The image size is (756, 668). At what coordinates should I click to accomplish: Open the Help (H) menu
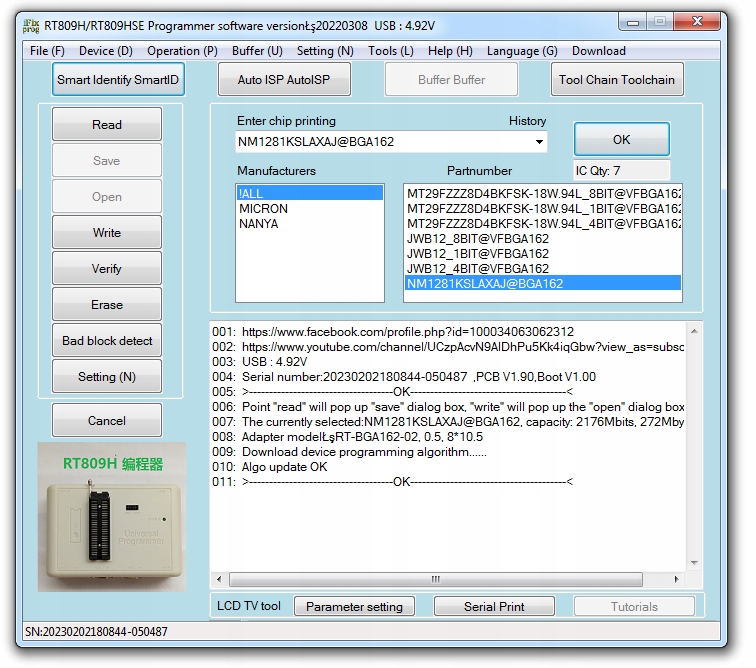coord(450,51)
